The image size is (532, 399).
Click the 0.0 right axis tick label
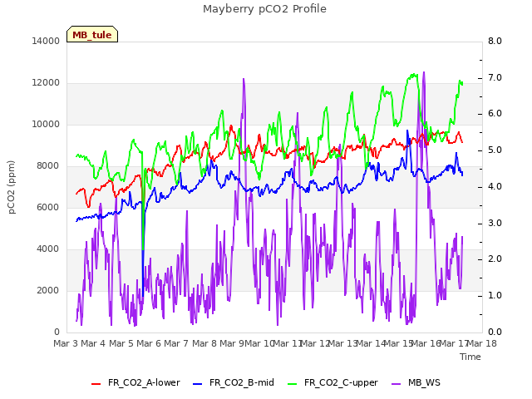click(x=495, y=332)
